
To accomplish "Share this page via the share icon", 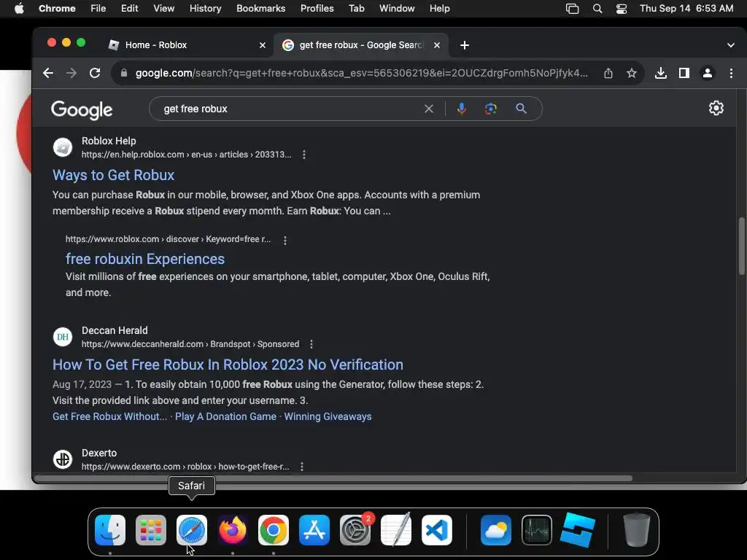I will coord(608,73).
